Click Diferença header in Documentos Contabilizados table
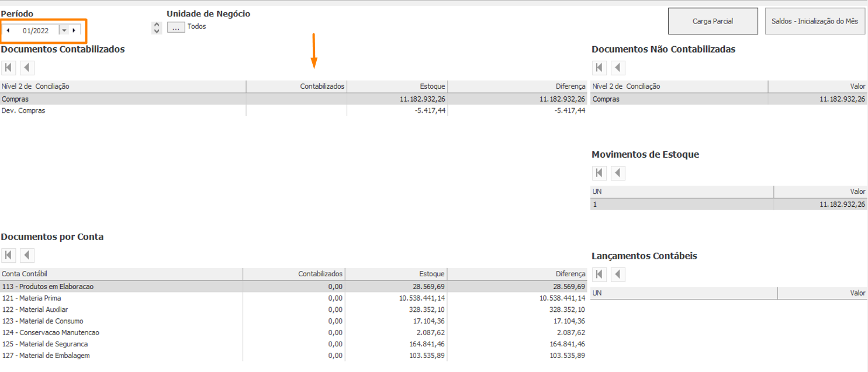 517,86
